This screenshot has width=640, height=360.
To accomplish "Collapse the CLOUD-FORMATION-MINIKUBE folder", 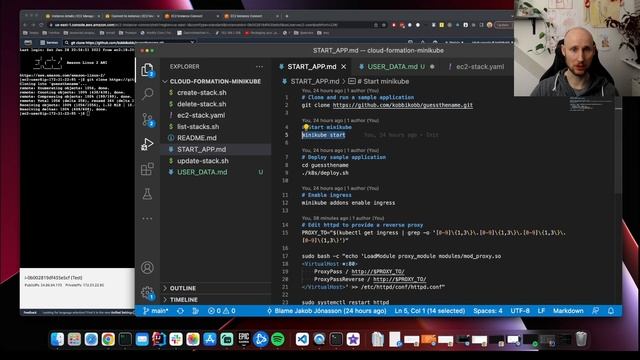I will point(215,81).
